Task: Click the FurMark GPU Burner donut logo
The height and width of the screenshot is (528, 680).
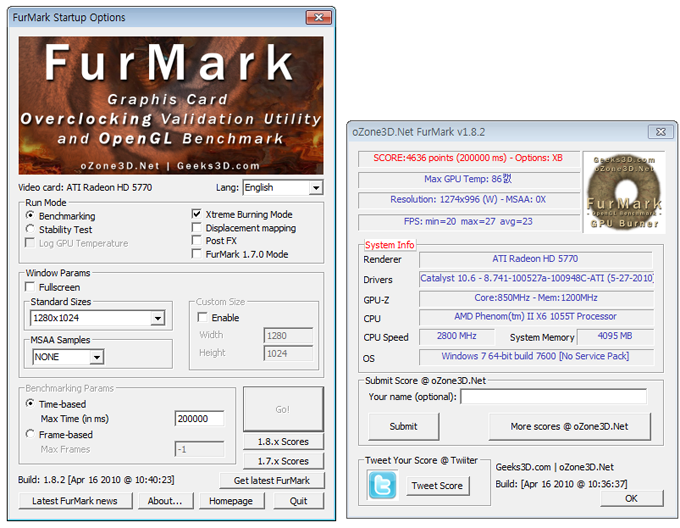Action: (624, 192)
